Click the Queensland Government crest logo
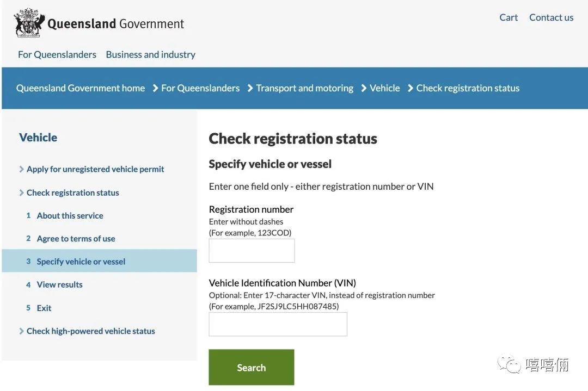This screenshot has height=391, width=588. click(29, 23)
